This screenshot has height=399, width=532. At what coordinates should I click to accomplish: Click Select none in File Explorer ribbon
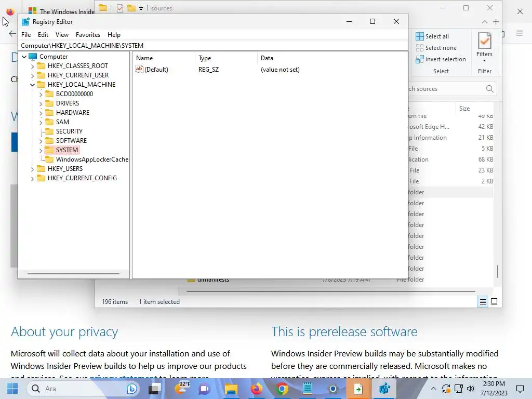436,48
